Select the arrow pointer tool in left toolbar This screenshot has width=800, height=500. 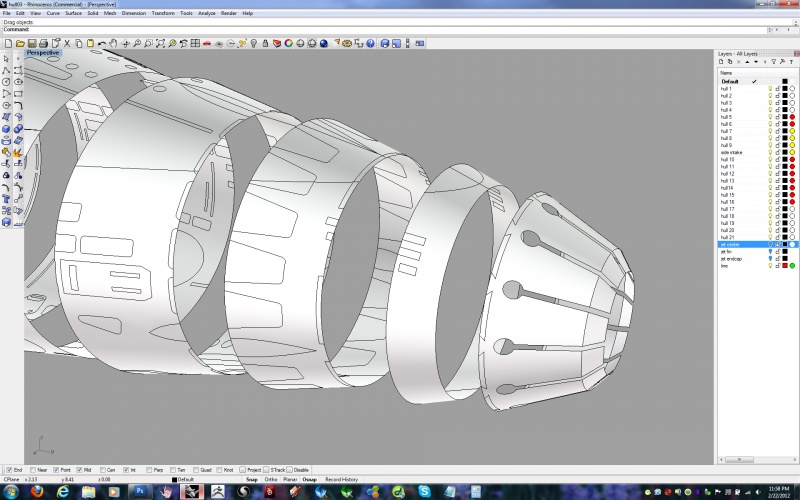(x=6, y=59)
